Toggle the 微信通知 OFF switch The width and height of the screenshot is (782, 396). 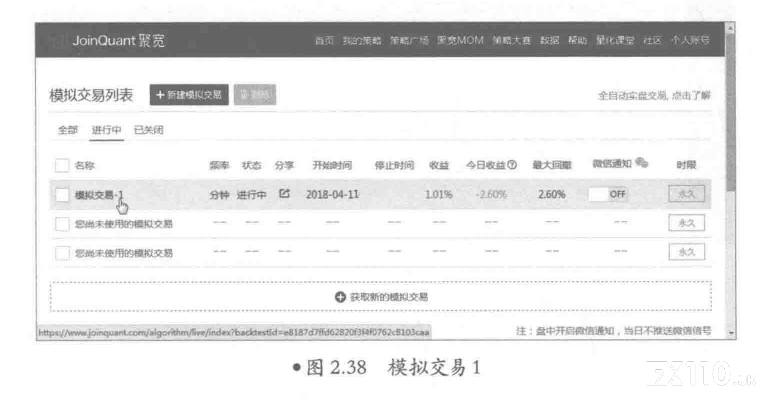click(x=607, y=195)
